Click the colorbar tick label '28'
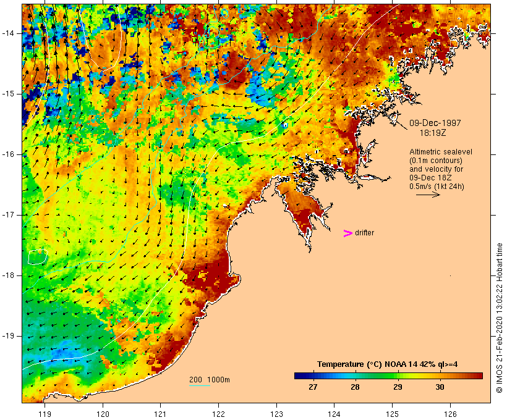This screenshot has height=420, width=507. pos(355,387)
